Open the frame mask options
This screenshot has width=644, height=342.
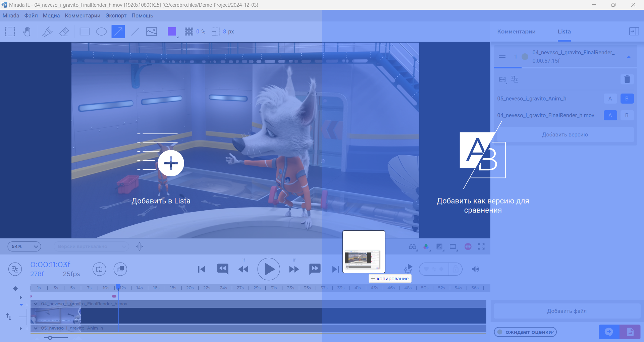[x=453, y=247]
